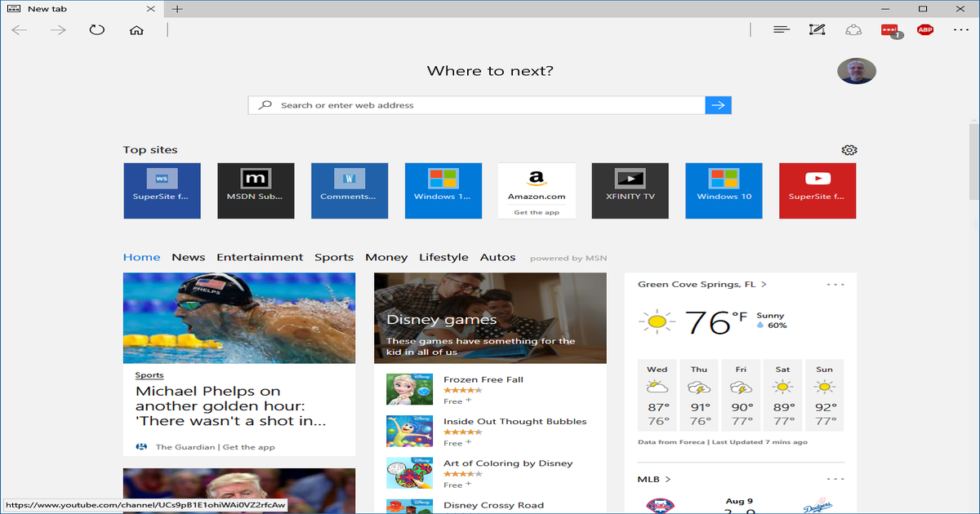Open the XFINITY TV top site tile
980x514 pixels.
point(630,190)
